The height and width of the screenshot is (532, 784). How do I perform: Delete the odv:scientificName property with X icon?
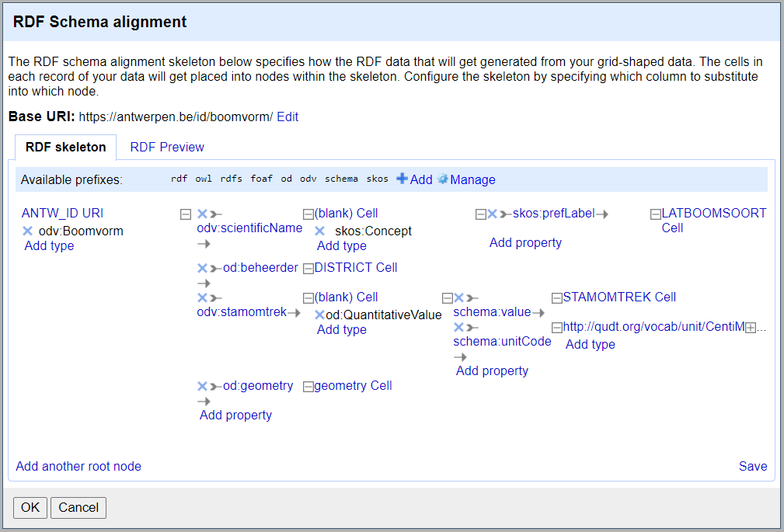click(203, 214)
